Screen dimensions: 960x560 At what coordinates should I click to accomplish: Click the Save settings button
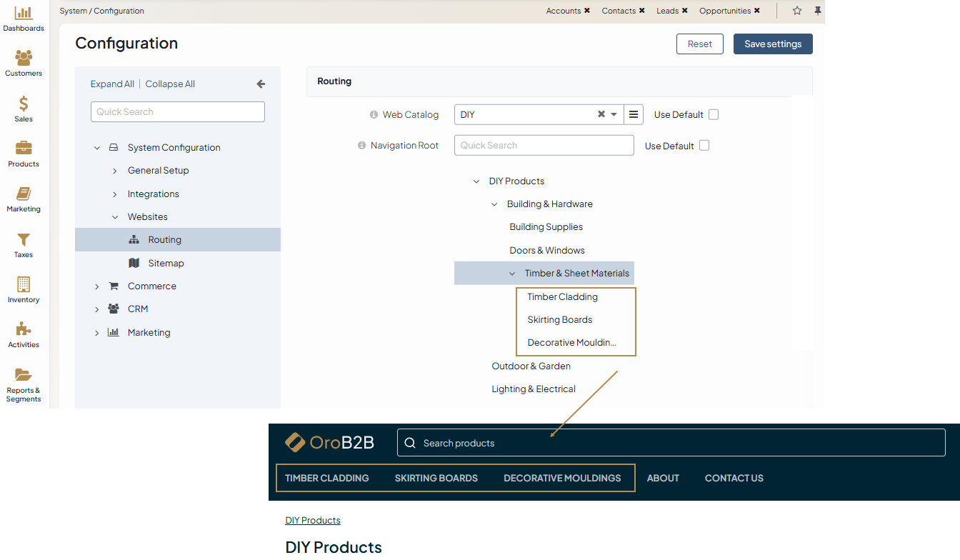tap(773, 44)
